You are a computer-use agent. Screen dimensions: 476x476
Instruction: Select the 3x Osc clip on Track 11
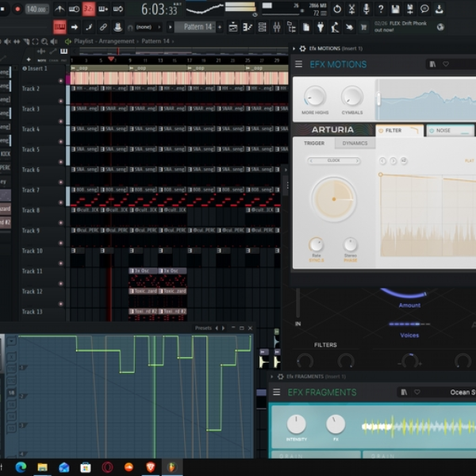143,271
